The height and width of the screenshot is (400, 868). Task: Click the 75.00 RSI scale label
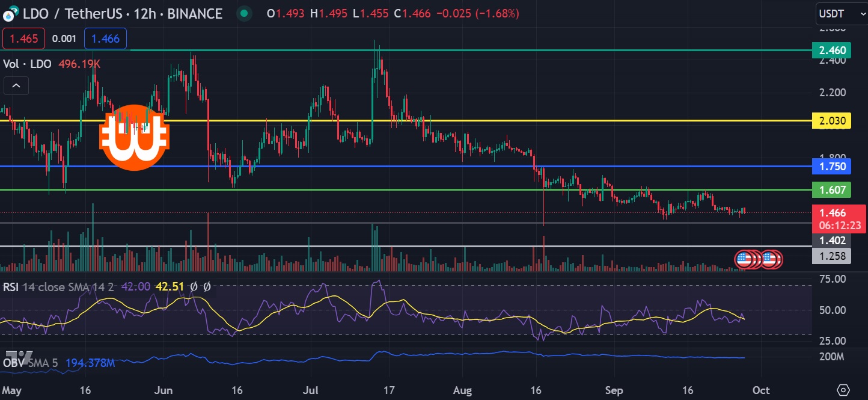pos(833,279)
